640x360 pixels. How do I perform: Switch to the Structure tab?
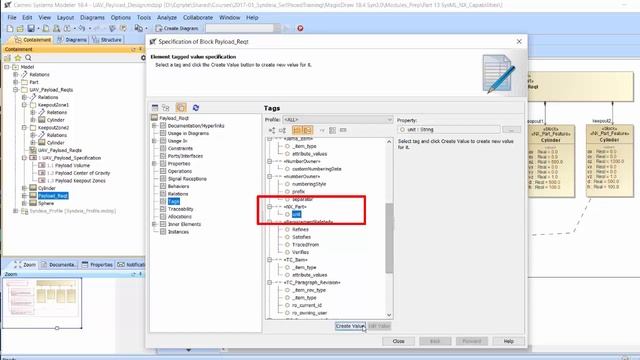coord(107,40)
